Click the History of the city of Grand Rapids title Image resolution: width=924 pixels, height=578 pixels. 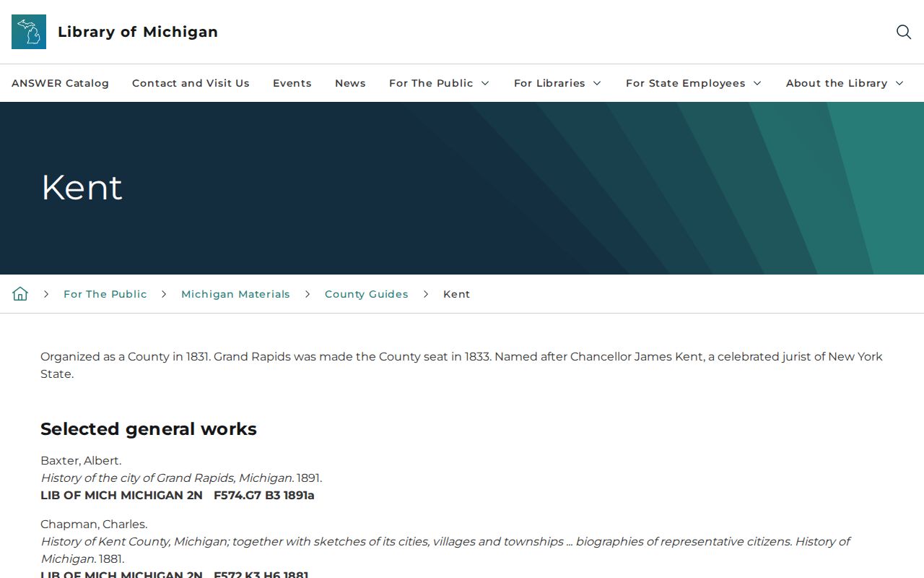click(167, 478)
